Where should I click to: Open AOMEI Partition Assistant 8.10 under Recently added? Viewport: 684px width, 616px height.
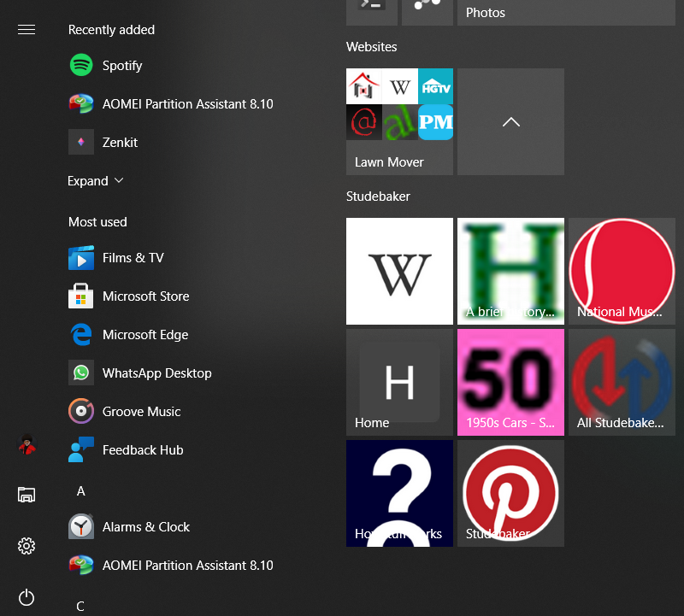[x=171, y=103]
